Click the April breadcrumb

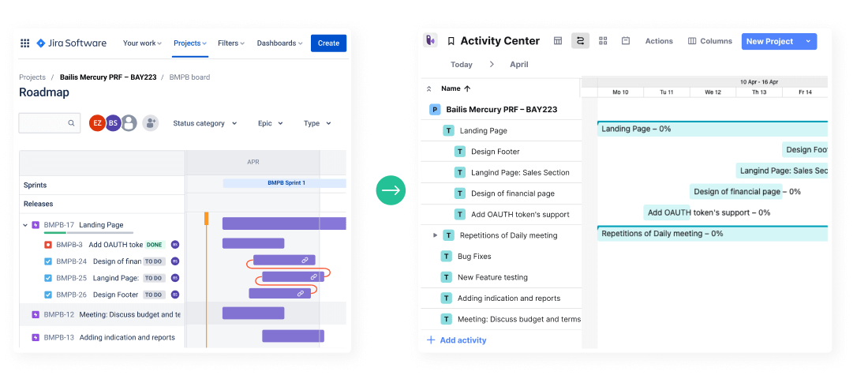tap(518, 64)
